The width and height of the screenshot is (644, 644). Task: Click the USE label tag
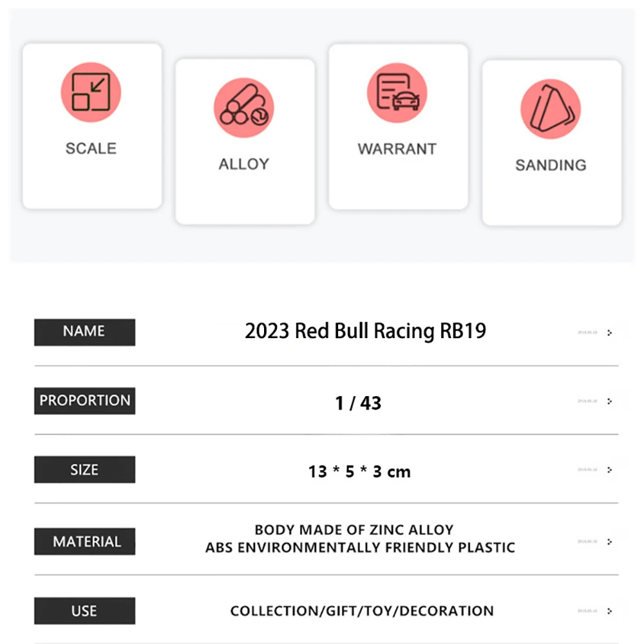pyautogui.click(x=84, y=611)
